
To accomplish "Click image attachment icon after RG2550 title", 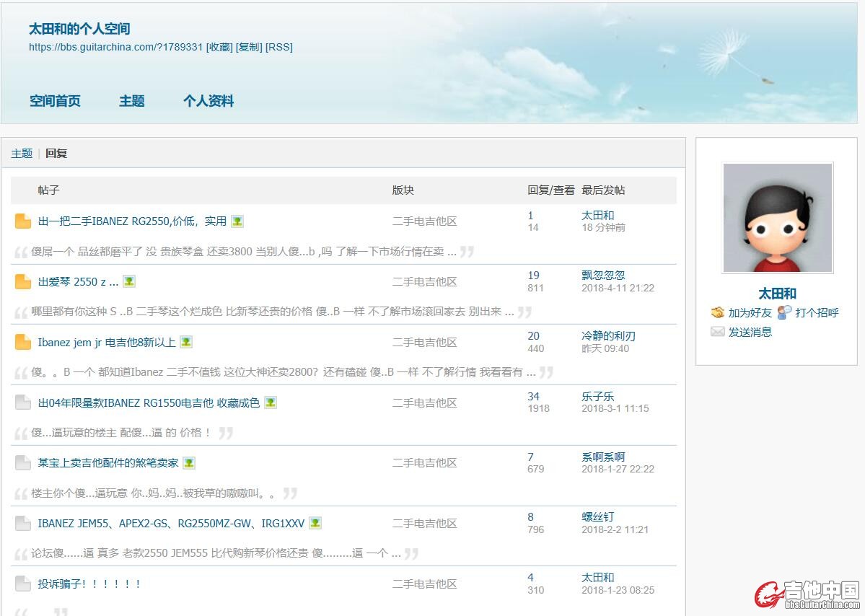I will 237,221.
